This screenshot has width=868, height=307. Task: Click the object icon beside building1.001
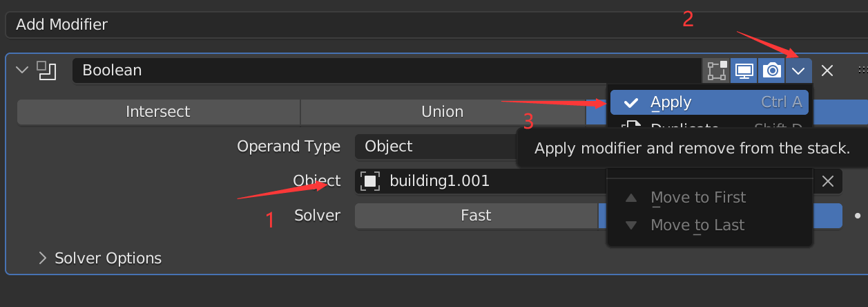tap(371, 181)
